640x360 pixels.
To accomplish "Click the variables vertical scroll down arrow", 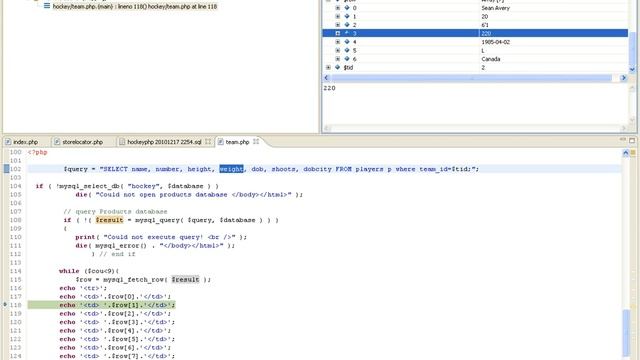I will [x=632, y=69].
